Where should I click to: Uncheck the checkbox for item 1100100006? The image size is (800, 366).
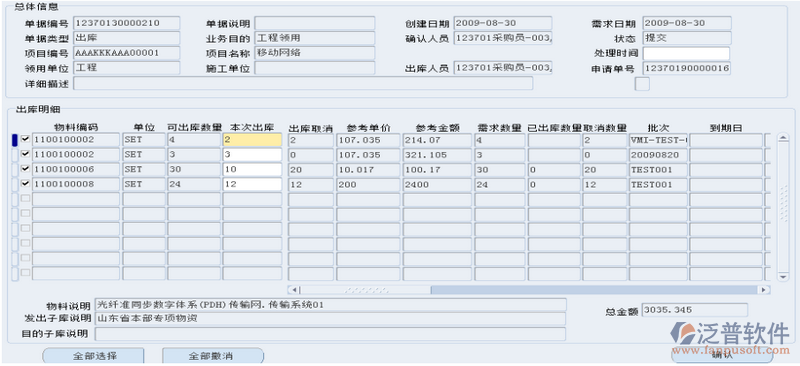point(25,169)
